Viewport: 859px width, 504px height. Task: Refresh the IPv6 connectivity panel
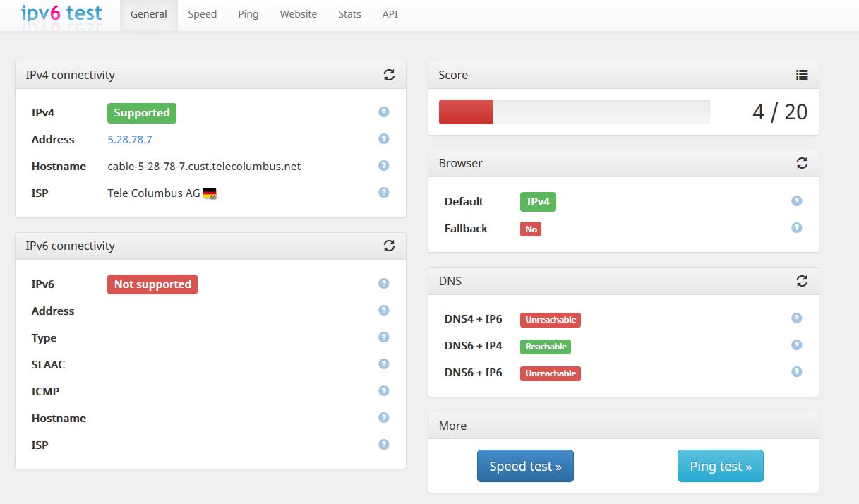click(x=389, y=246)
